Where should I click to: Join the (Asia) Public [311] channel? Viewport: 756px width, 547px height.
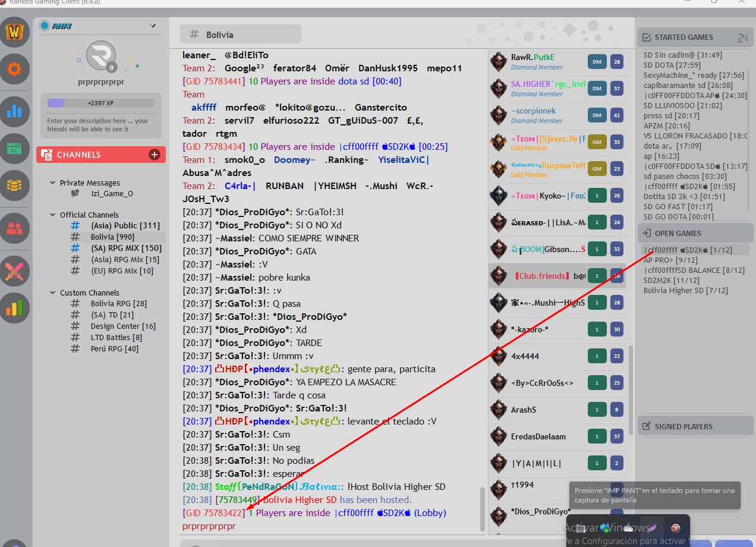pos(125,225)
